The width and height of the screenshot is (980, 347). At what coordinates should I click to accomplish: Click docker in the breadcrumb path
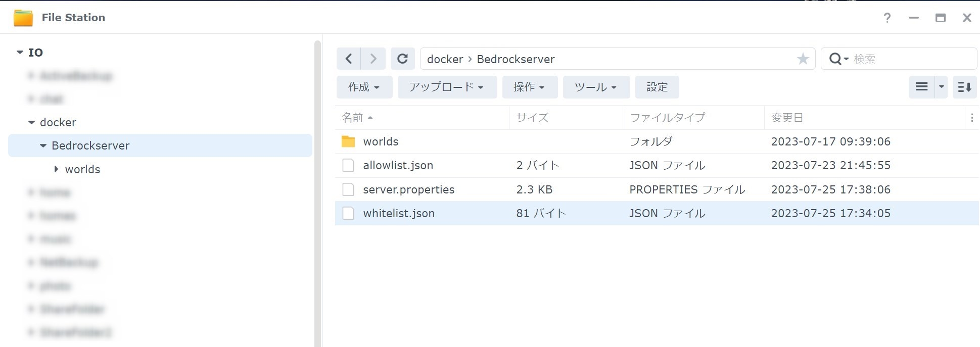(x=445, y=59)
